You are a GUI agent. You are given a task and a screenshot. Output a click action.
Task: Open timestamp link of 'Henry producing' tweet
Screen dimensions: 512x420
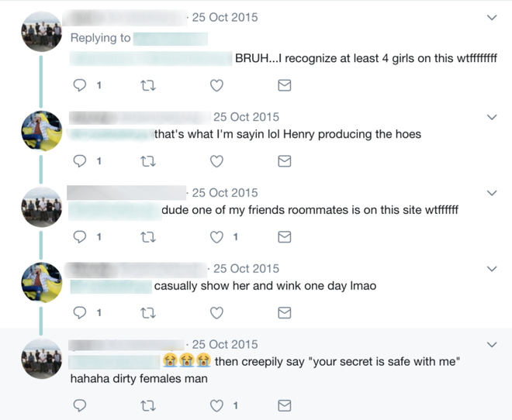pyautogui.click(x=246, y=117)
